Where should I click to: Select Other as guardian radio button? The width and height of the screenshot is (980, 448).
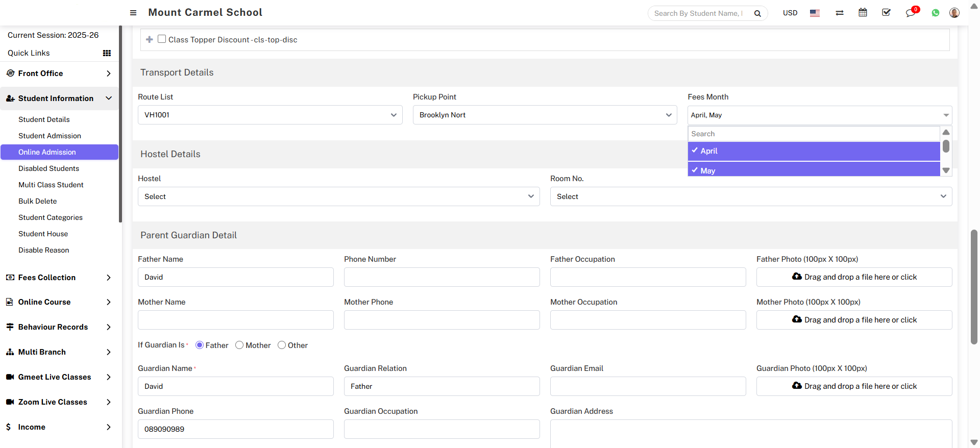coord(282,345)
